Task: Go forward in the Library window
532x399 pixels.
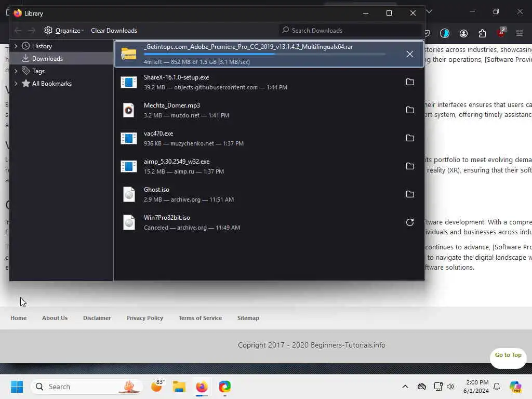Action: coord(31,31)
